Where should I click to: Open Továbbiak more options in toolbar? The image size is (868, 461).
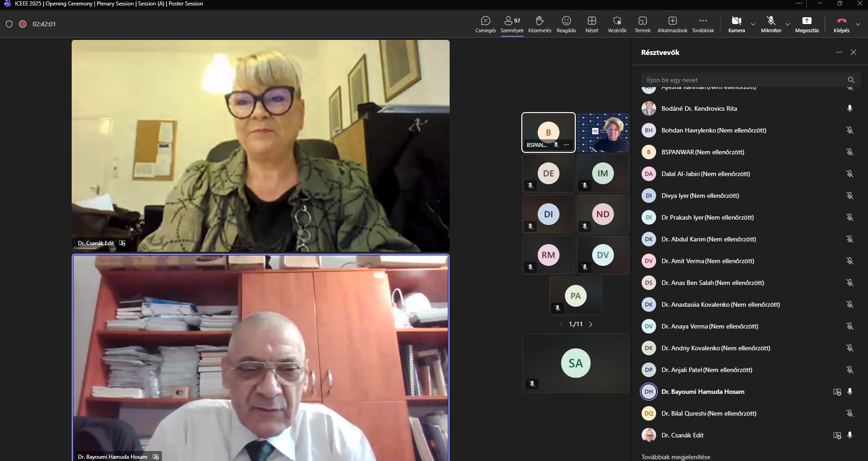702,24
